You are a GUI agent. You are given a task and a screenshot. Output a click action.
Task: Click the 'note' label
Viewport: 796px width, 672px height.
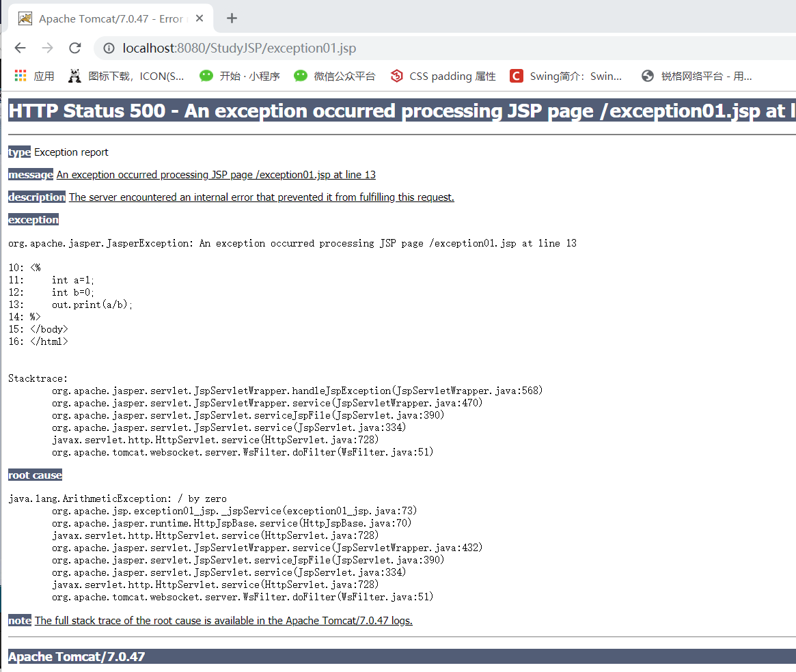coord(20,620)
